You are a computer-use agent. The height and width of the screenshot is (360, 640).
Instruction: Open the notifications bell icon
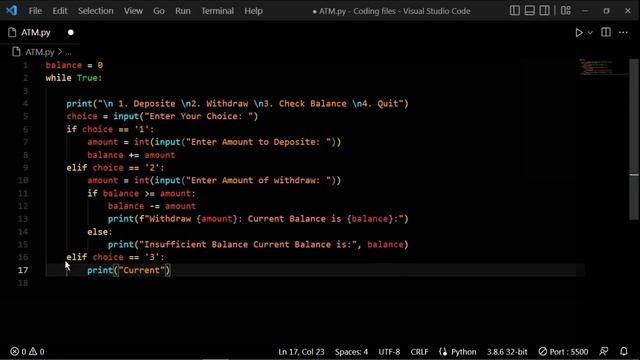tap(624, 351)
